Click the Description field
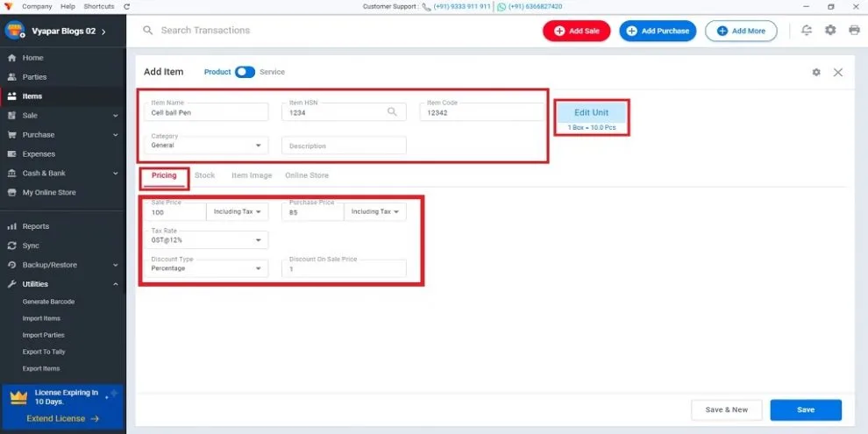This screenshot has width=868, height=434. point(344,146)
